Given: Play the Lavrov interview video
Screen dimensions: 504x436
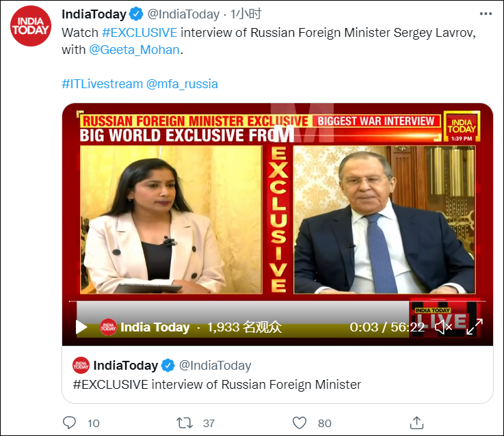Looking at the screenshot, I should 81,327.
